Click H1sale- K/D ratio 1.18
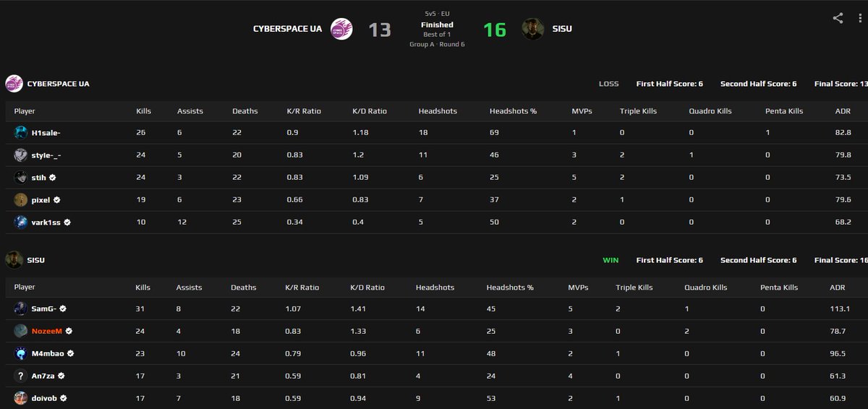This screenshot has height=409, width=868. 359,133
